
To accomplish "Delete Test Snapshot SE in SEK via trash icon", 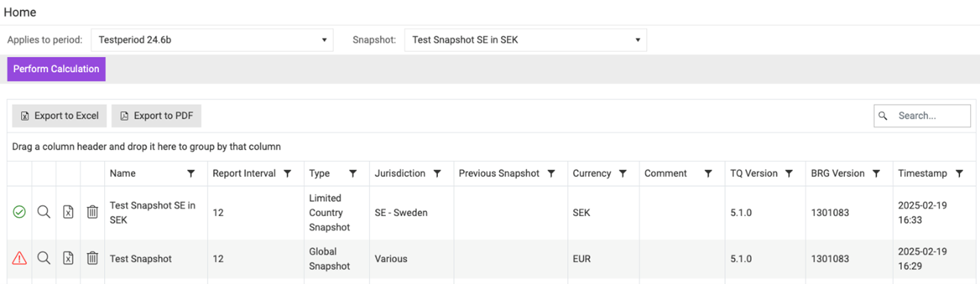I will (x=93, y=213).
